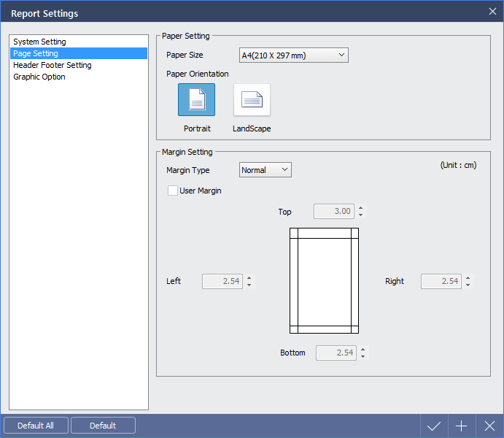This screenshot has height=438, width=504.
Task: Open the Paper Size dropdown
Action: pyautogui.click(x=293, y=55)
